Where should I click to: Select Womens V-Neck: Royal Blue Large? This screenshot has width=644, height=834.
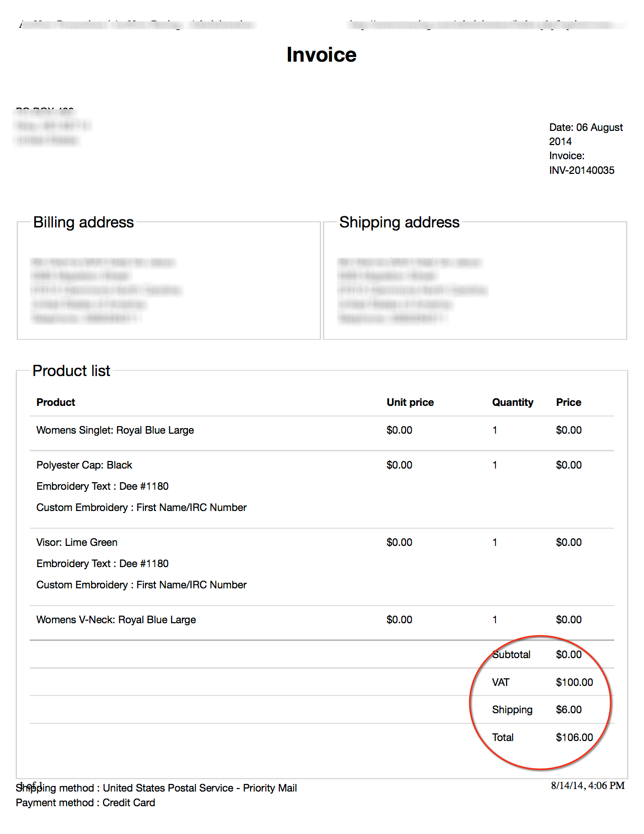tap(116, 620)
